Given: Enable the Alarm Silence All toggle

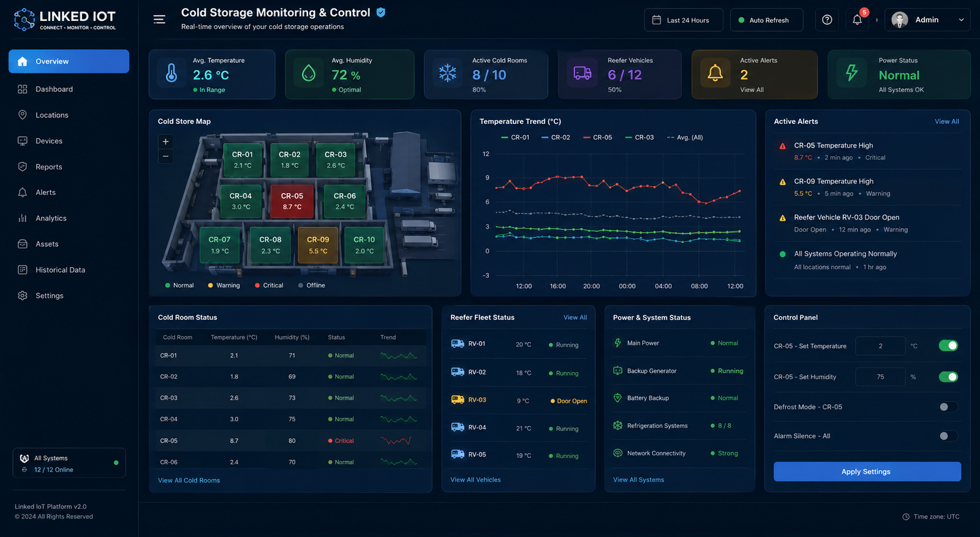Looking at the screenshot, I should 948,436.
